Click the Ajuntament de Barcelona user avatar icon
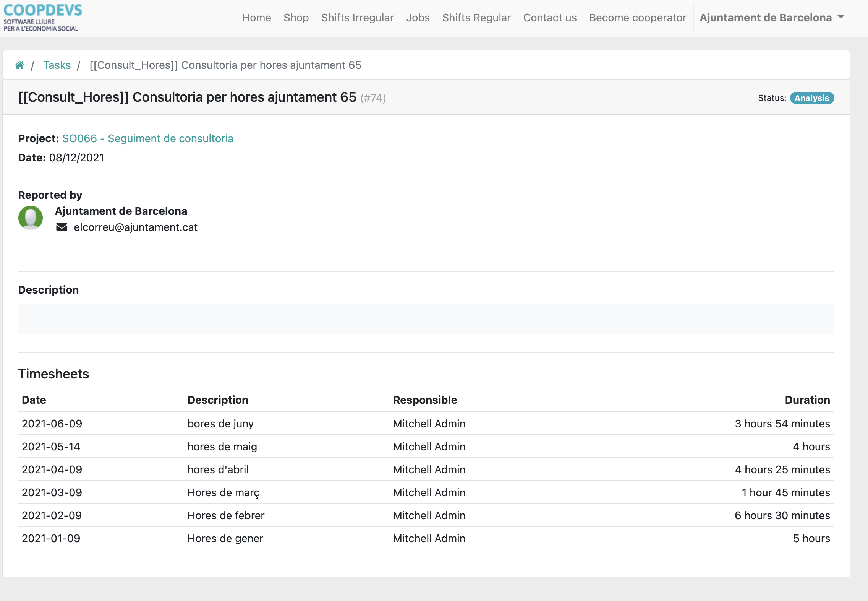Image resolution: width=868 pixels, height=601 pixels. (30, 218)
